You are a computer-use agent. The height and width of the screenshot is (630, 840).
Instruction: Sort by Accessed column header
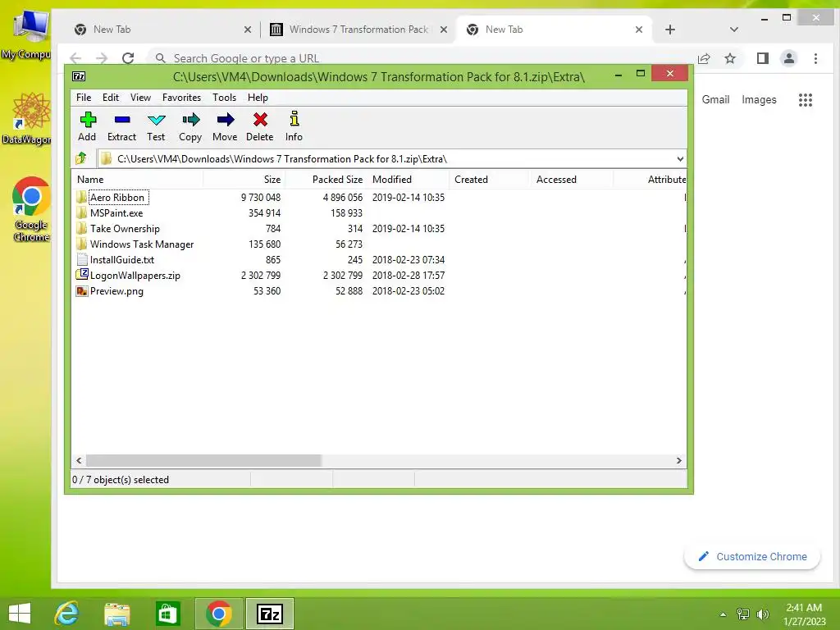pos(573,180)
